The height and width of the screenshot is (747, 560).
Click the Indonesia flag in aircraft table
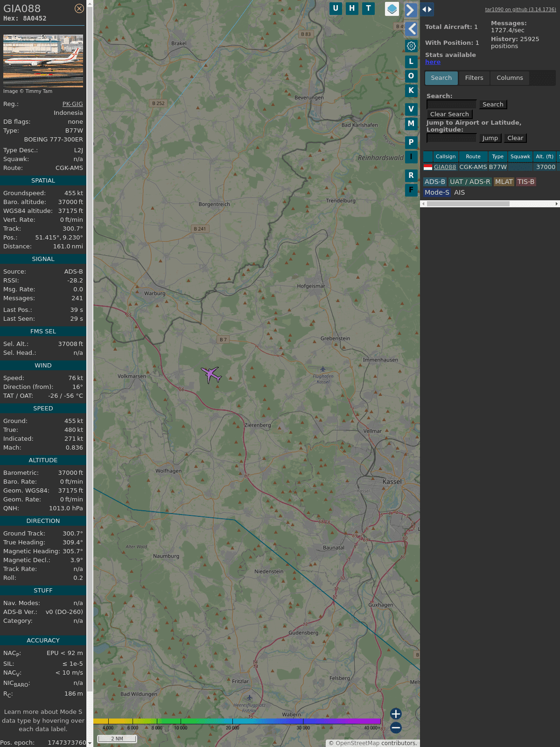(428, 167)
